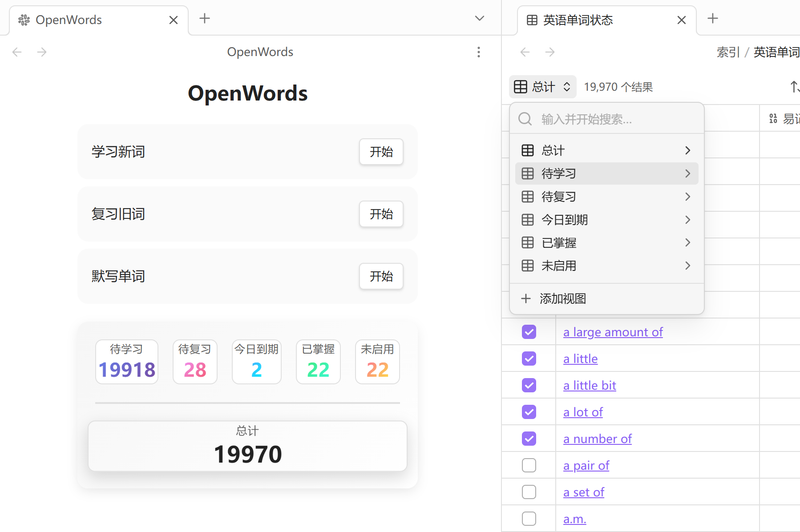The image size is (800, 532).
Task: Open the 'a little' word link
Action: (x=580, y=359)
